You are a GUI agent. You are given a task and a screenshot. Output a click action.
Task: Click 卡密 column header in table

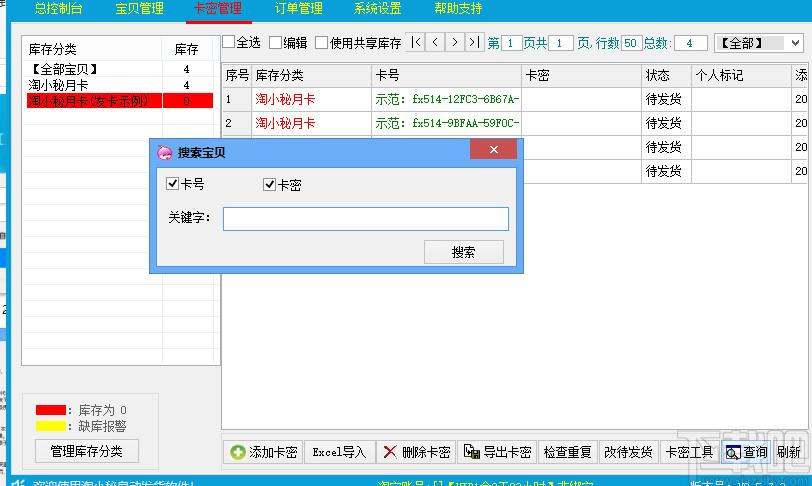pyautogui.click(x=581, y=75)
